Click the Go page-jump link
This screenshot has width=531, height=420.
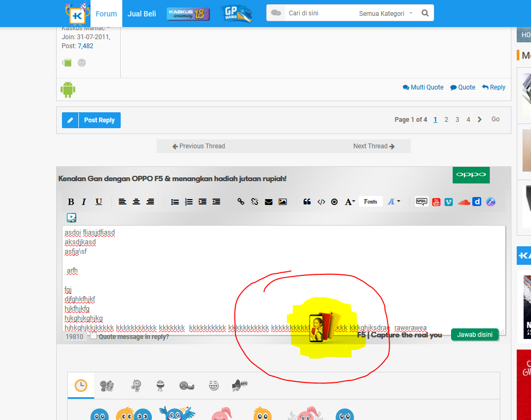point(496,119)
